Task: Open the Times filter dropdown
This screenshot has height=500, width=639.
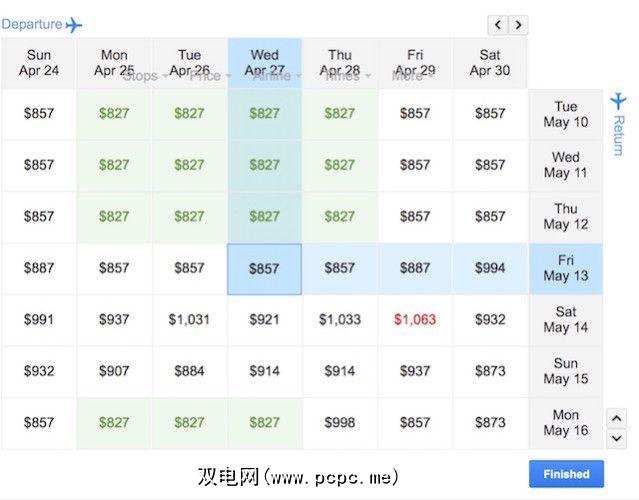Action: [346, 77]
